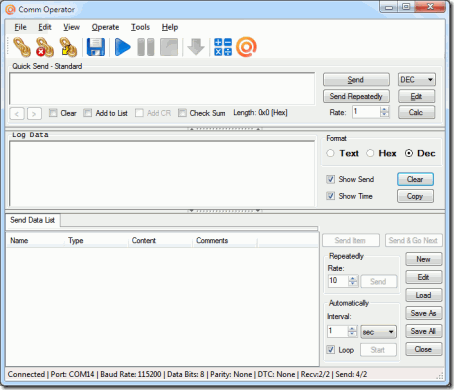Click the blue floppy disk save icon
454x390 pixels.
96,47
